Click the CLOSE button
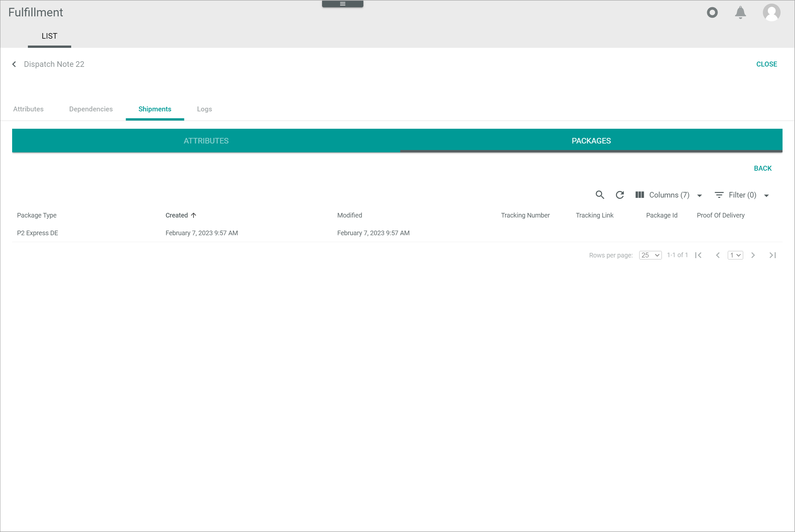The height and width of the screenshot is (532, 795). pos(766,64)
